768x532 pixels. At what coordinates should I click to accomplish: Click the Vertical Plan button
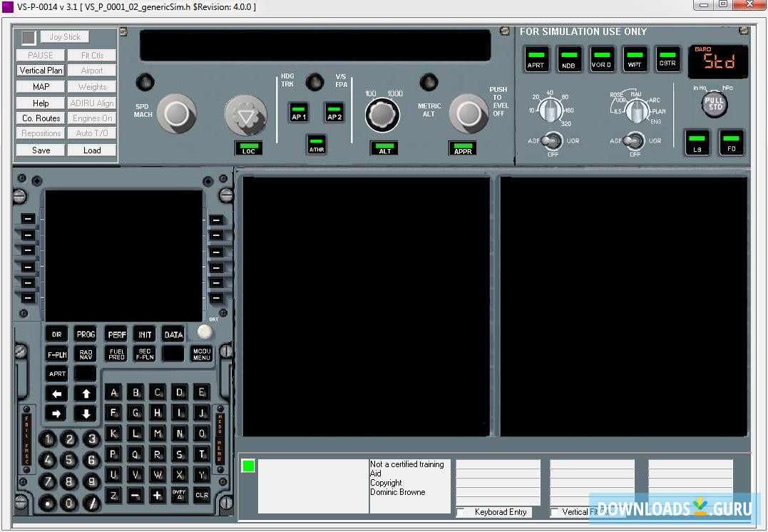tap(41, 71)
